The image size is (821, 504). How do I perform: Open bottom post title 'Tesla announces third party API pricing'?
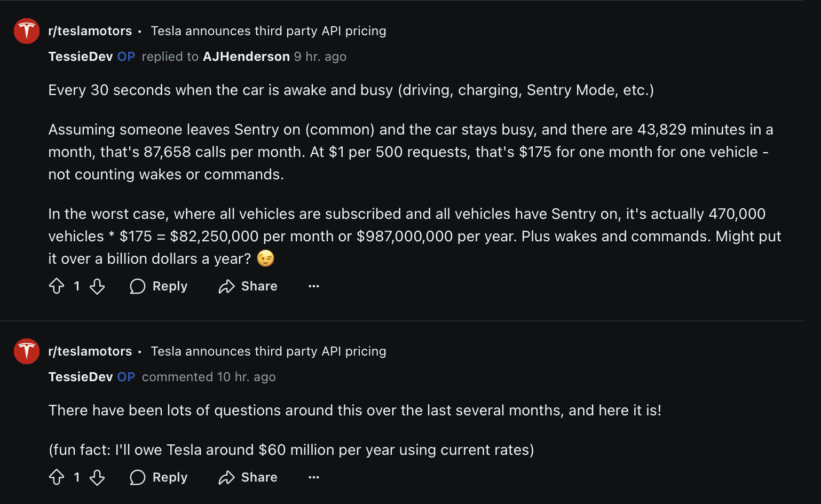[268, 351]
